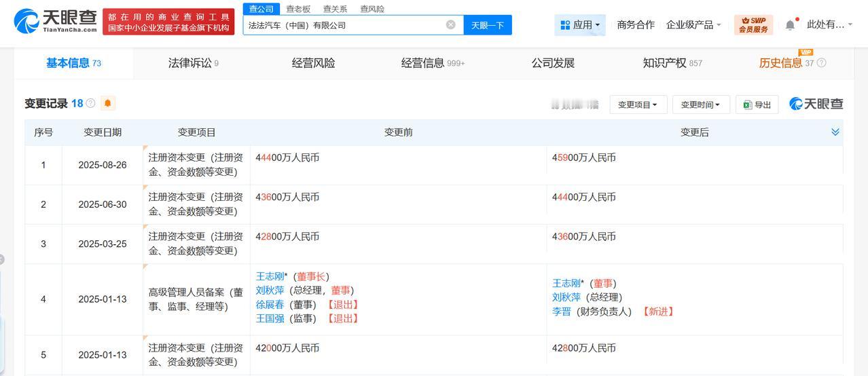Click the date 2025-08-26 cell
The width and height of the screenshot is (868, 376).
tap(103, 165)
